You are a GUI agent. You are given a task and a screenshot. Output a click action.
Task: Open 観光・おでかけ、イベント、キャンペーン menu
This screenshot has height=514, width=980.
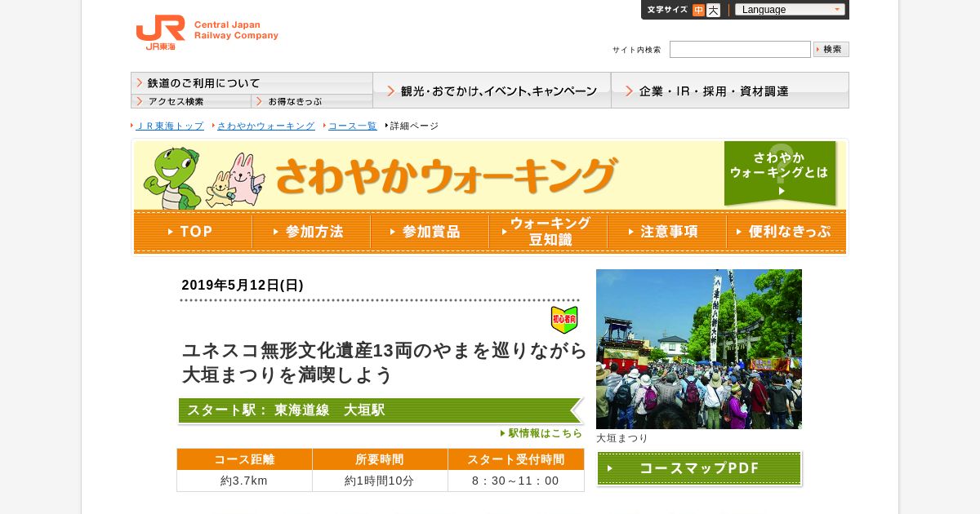point(492,91)
